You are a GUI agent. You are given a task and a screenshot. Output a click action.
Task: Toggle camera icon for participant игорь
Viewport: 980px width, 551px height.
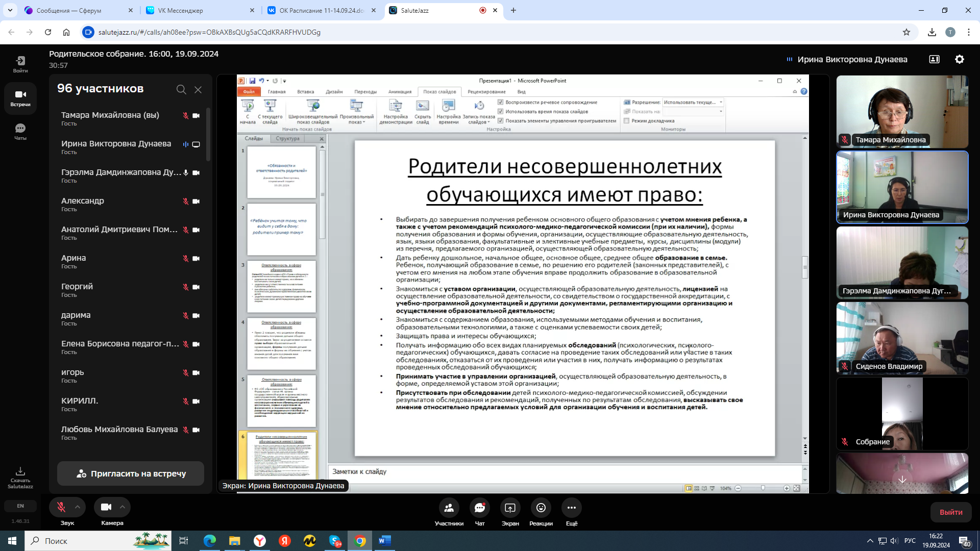click(196, 373)
